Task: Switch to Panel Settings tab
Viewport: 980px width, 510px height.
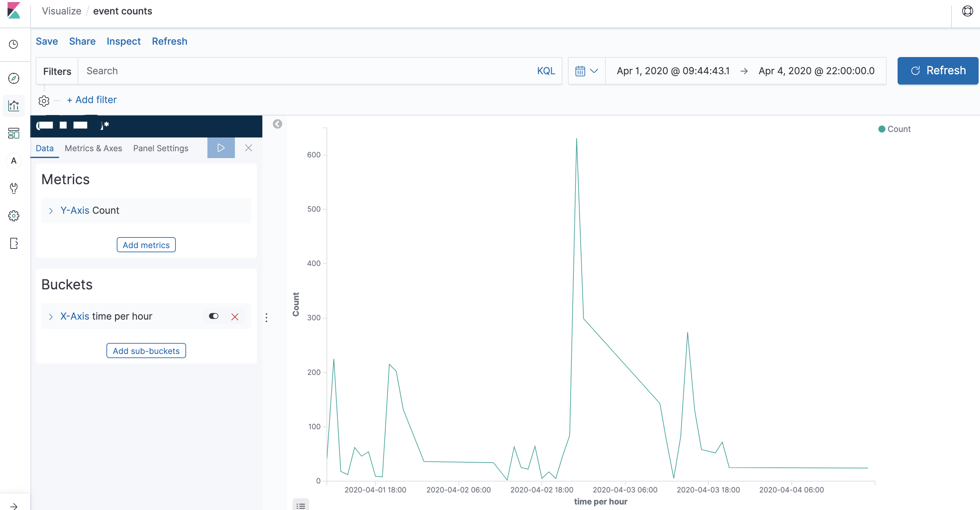Action: point(161,148)
